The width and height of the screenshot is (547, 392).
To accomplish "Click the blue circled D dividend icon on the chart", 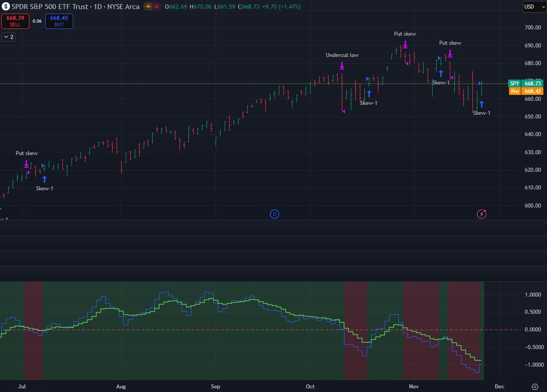I will (274, 214).
